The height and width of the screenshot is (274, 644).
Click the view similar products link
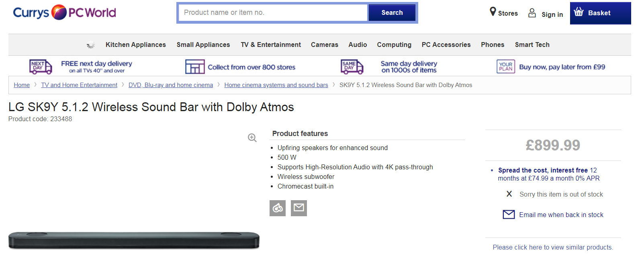point(553,247)
